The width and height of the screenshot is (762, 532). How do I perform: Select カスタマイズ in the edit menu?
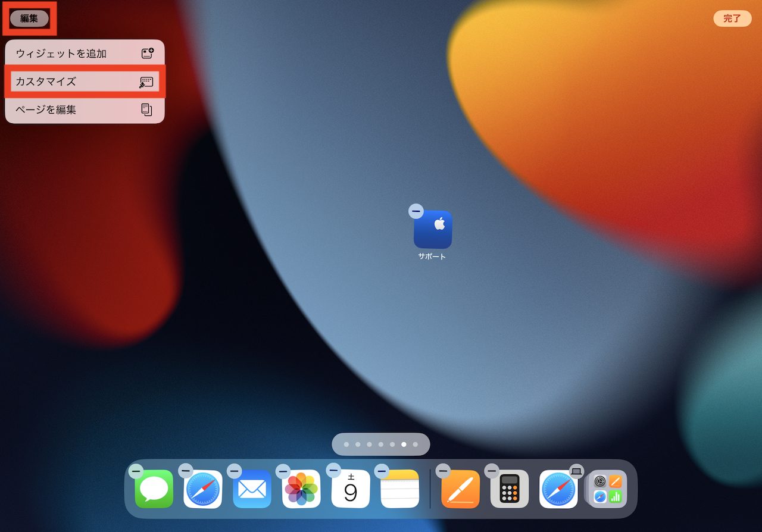point(85,82)
